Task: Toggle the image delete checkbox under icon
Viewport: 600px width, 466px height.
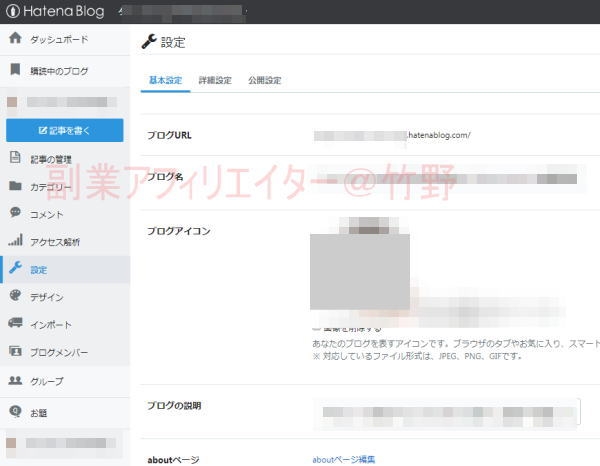Action: 316,327
